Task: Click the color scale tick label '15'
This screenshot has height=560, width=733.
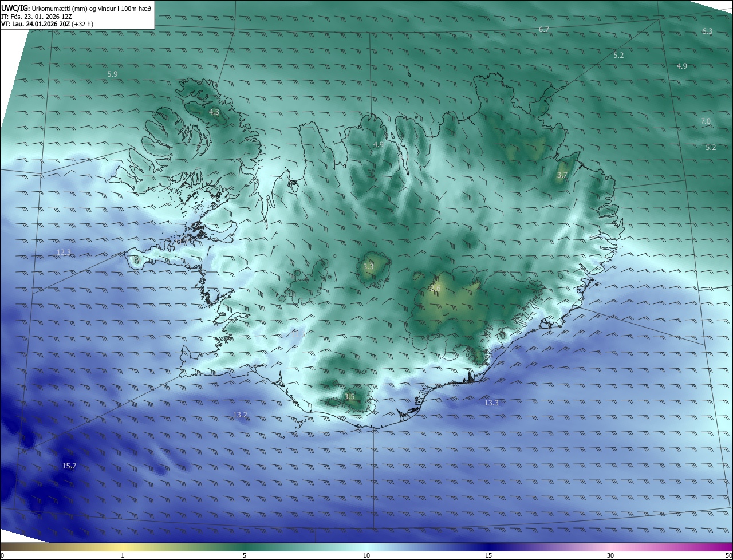Action: click(x=488, y=555)
